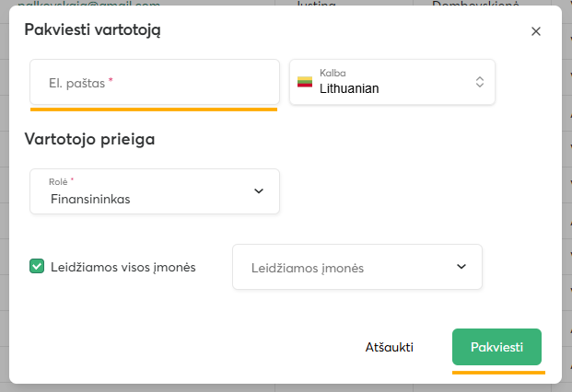Click the Rolė dropdown chevron

click(259, 190)
